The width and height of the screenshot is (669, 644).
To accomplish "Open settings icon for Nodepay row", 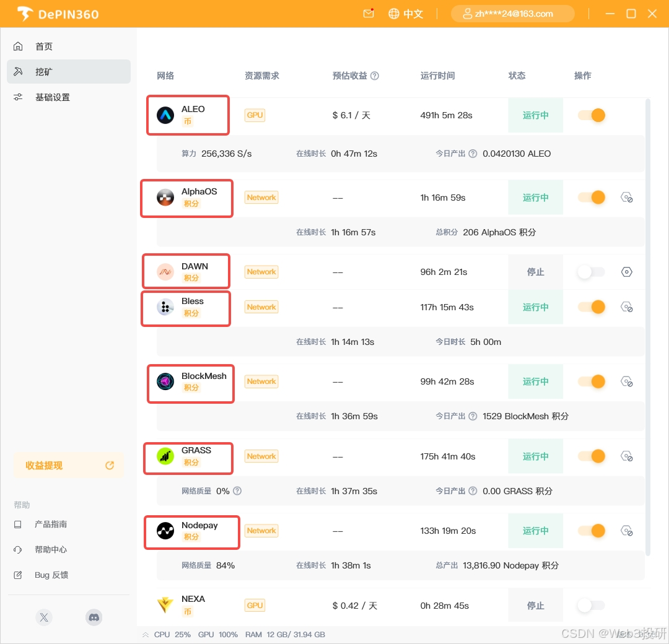I will [x=626, y=531].
